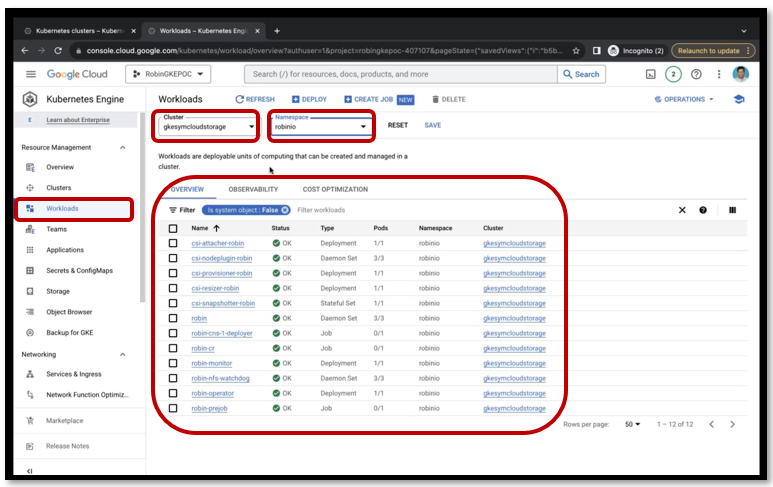Click the Kubernetes Engine product icon
Screen dimensions: 773x487
tap(30, 99)
